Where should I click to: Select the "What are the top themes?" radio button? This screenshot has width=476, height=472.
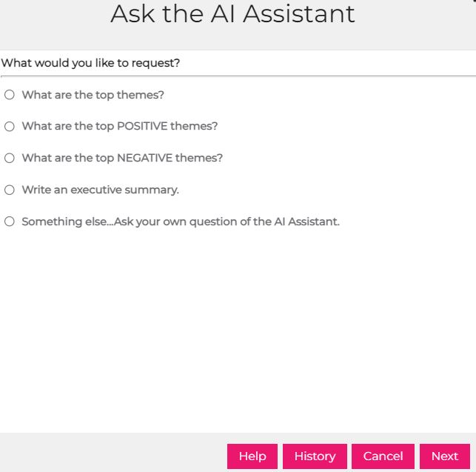pos(10,95)
